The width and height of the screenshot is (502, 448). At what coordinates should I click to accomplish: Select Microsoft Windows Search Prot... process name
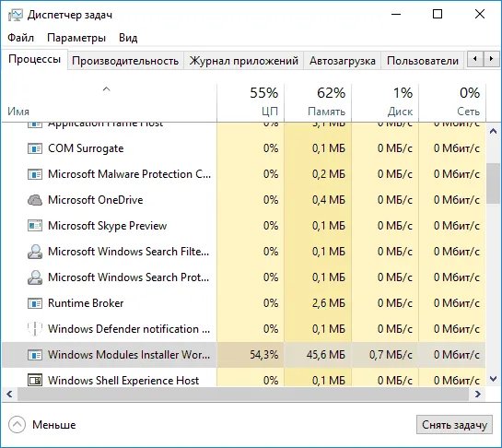click(x=129, y=277)
